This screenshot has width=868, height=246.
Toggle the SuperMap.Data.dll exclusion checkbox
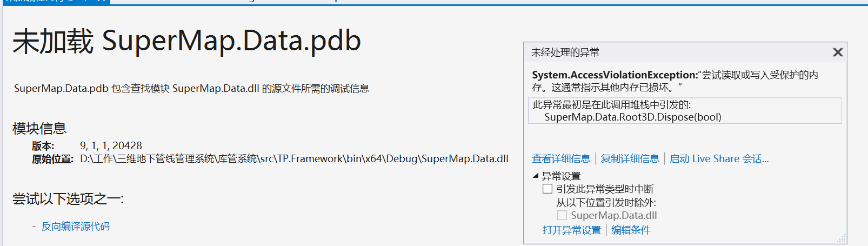click(x=562, y=215)
